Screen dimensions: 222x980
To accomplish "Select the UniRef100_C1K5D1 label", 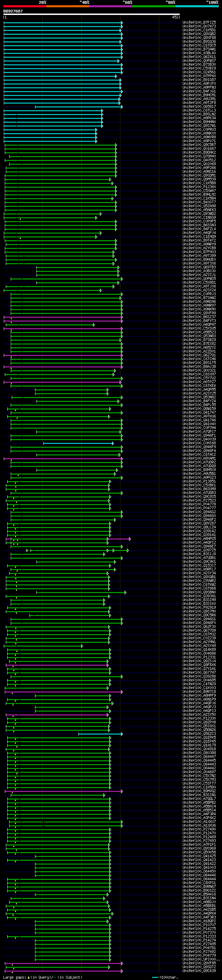I will [x=199, y=30].
